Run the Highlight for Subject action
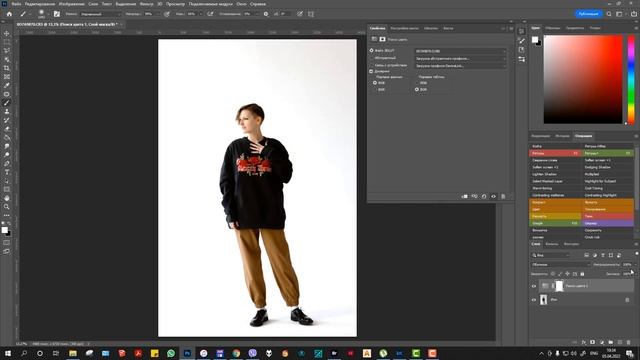Image resolution: width=640 pixels, height=360 pixels. tap(608, 181)
